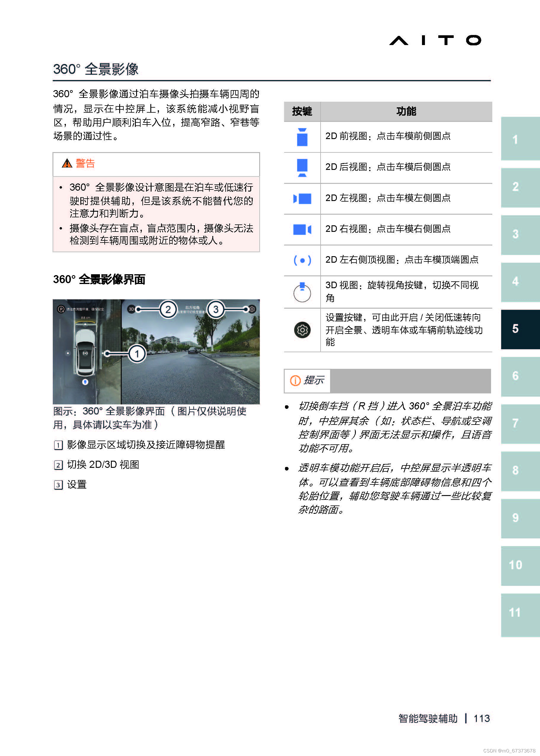Viewport: 540px width, 756px height.
Task: Open chapter tab 8
Action: pyautogui.click(x=520, y=471)
